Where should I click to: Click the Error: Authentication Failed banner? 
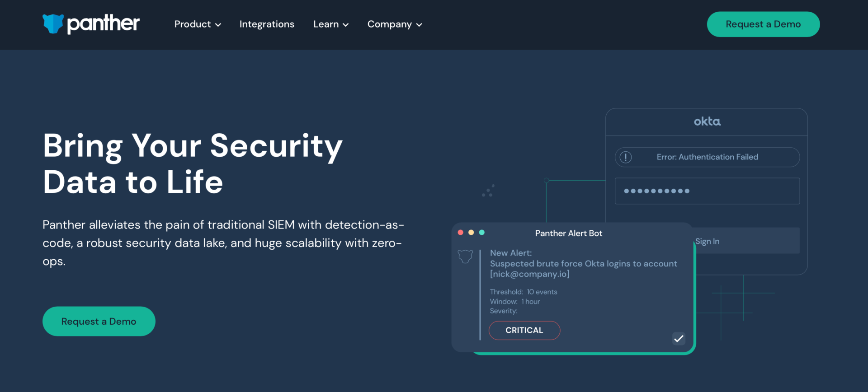click(707, 157)
